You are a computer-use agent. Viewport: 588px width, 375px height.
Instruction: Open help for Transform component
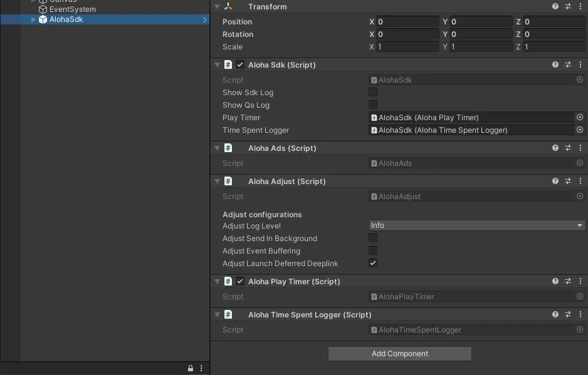point(555,6)
